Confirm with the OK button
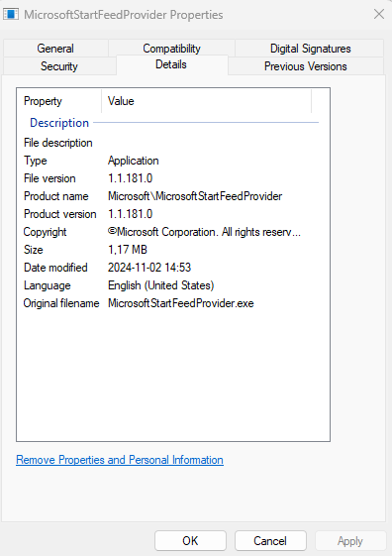Screen dimensions: 392x556 (x=190, y=541)
